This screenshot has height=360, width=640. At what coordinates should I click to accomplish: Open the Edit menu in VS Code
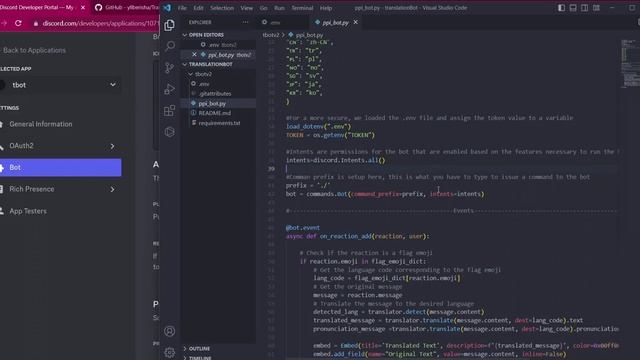point(198,8)
